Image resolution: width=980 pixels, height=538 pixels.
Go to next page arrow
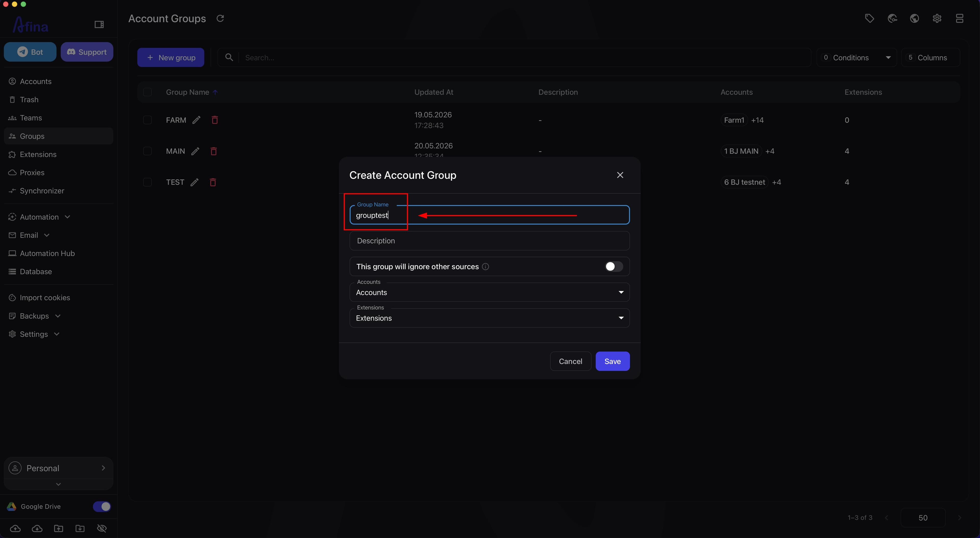coord(959,518)
